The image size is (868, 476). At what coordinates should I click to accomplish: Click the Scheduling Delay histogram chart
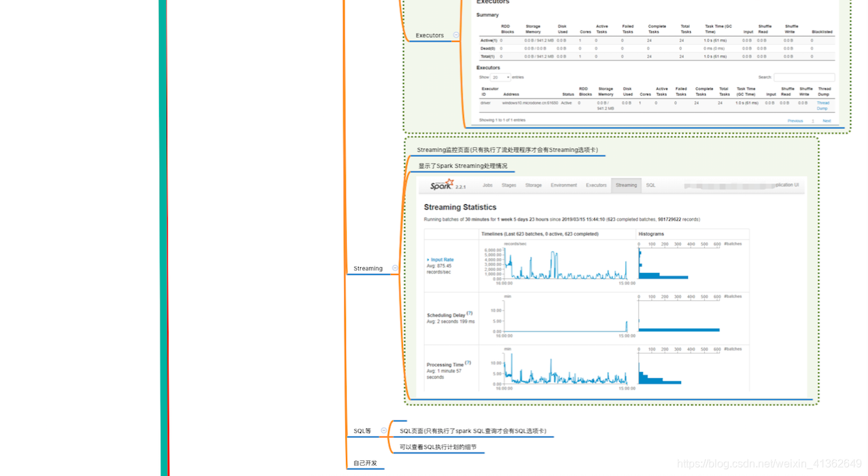680,316
